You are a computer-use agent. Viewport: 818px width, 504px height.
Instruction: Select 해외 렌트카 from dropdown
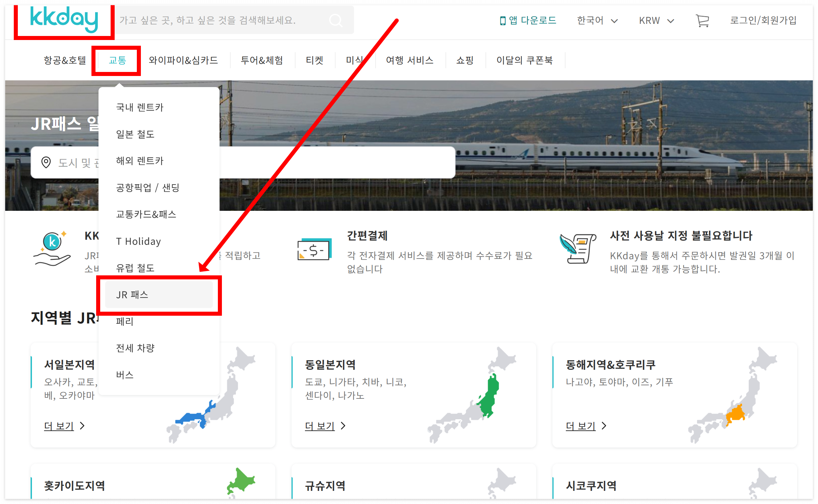click(159, 161)
